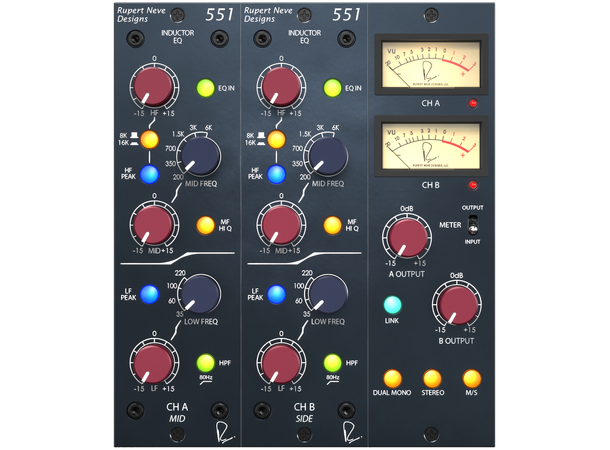Click the CH A LF gain knob

pyautogui.click(x=154, y=362)
